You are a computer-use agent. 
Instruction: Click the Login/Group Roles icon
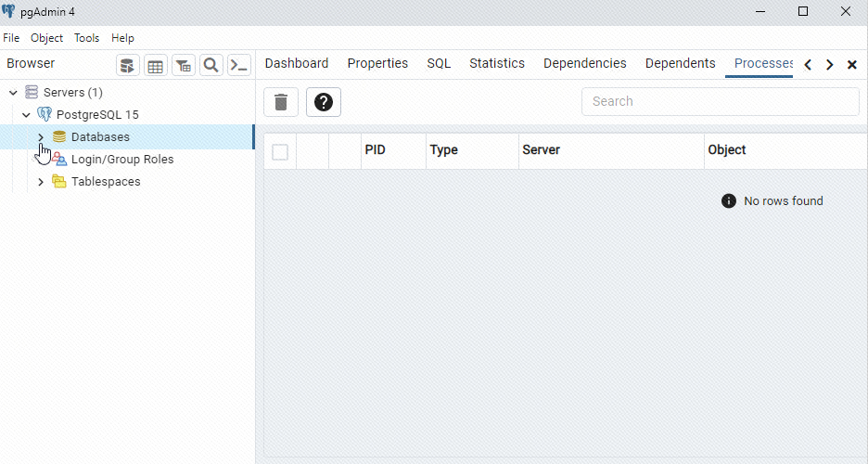pos(59,159)
